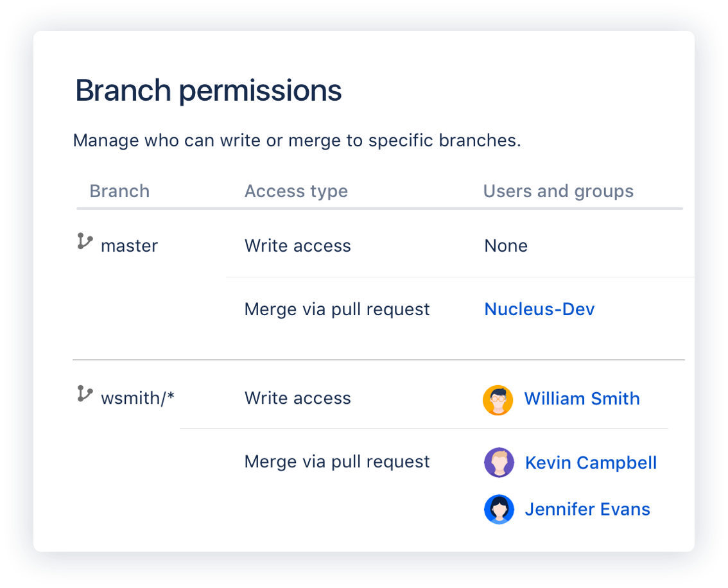Screen dimensions: 728x588
Task: Click the Write access entry for master
Action: coord(297,245)
